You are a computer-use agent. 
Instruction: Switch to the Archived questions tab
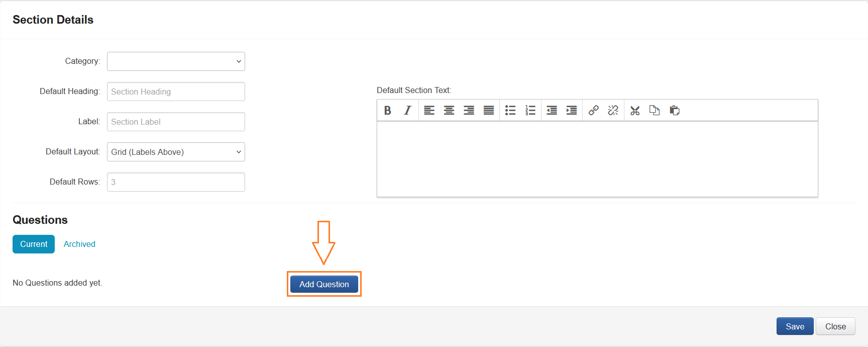[x=79, y=244]
